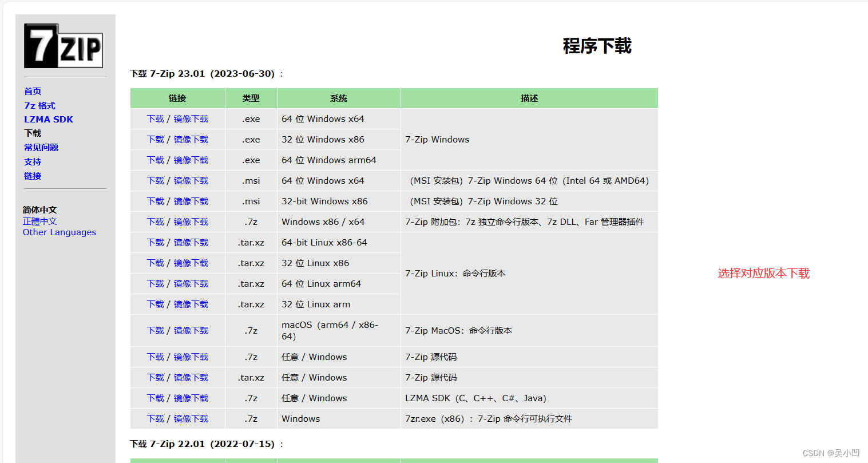This screenshot has height=463, width=868.
Task: Click 镜像下载 for 64 位 Linux arm64
Action: pos(191,283)
